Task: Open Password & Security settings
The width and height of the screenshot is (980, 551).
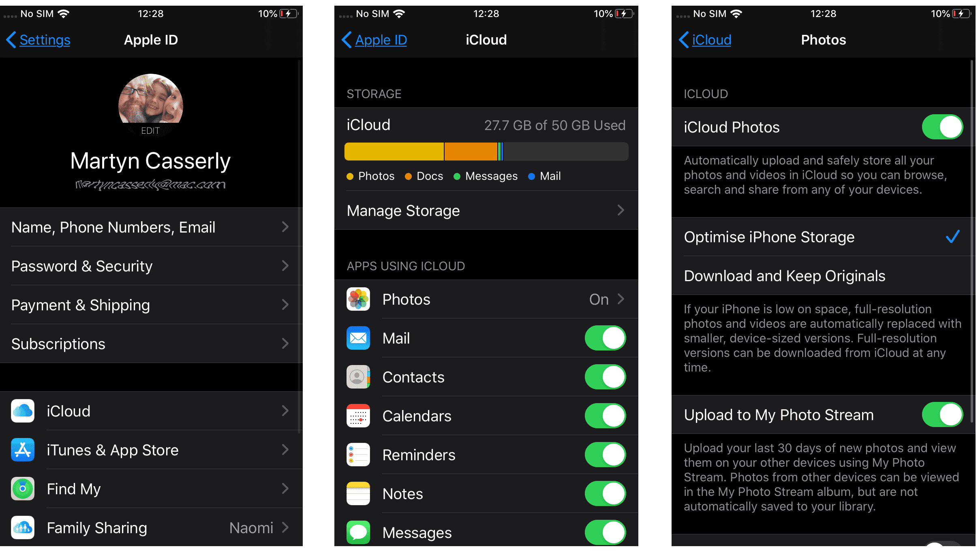Action: 151,266
